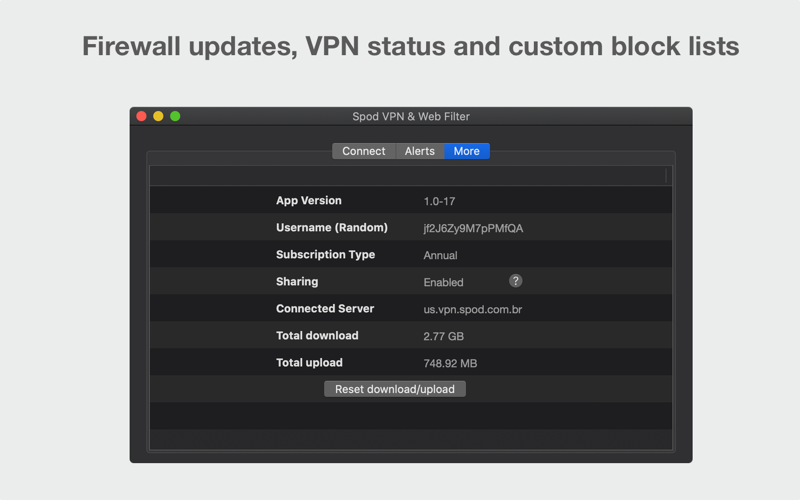Click the App Version label
Image resolution: width=800 pixels, height=500 pixels.
(x=309, y=201)
